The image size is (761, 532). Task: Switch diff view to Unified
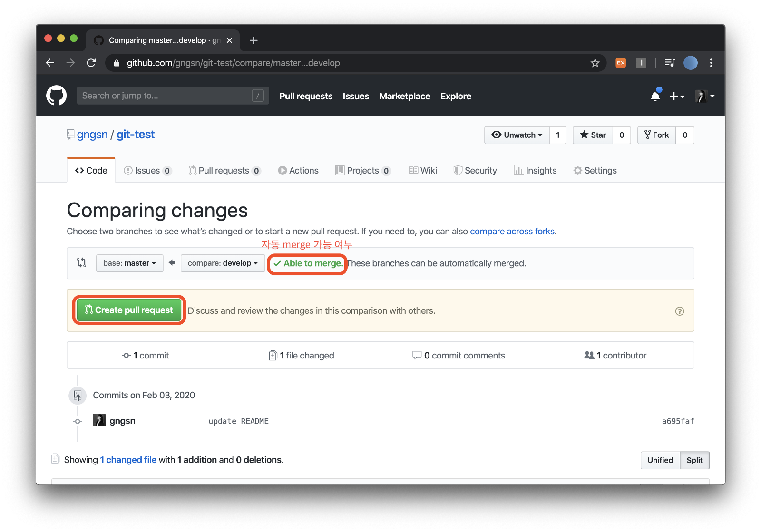click(x=660, y=460)
